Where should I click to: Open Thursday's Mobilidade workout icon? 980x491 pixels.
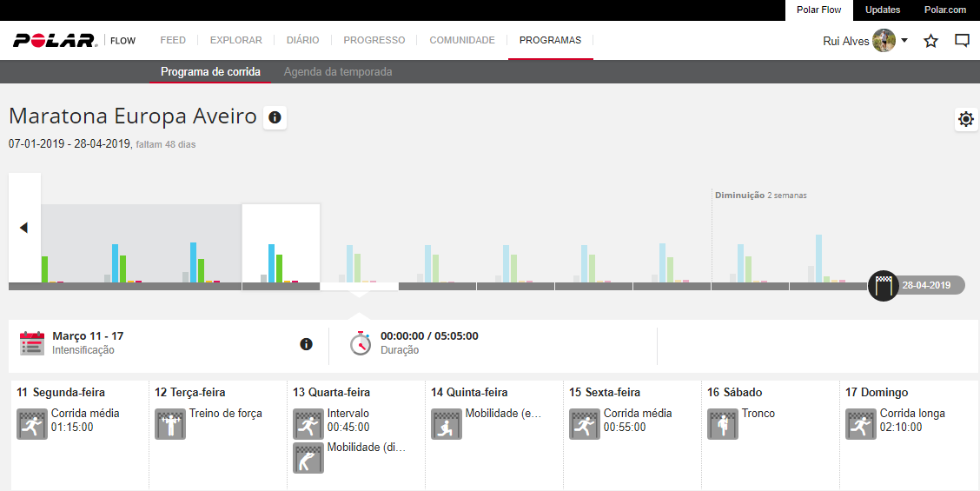(x=447, y=424)
